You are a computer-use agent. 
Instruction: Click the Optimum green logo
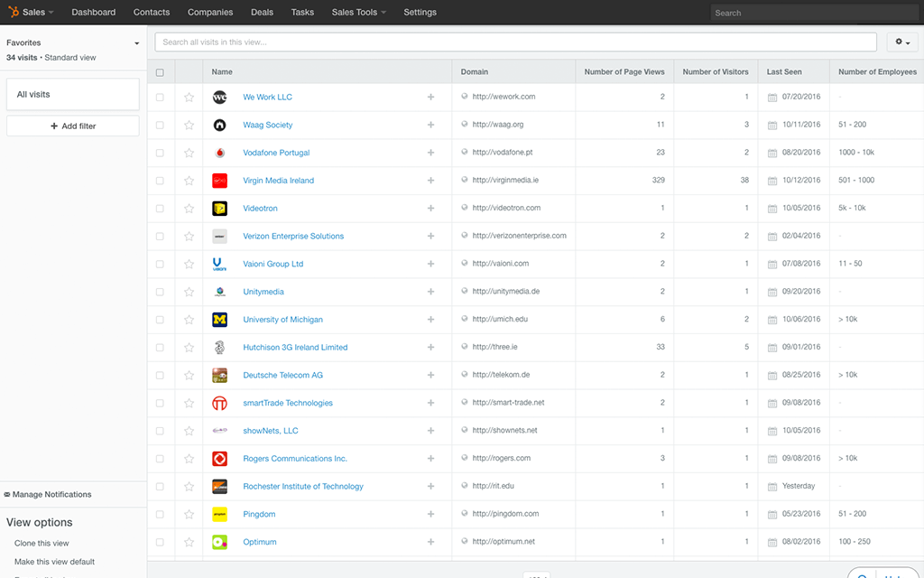[220, 542]
